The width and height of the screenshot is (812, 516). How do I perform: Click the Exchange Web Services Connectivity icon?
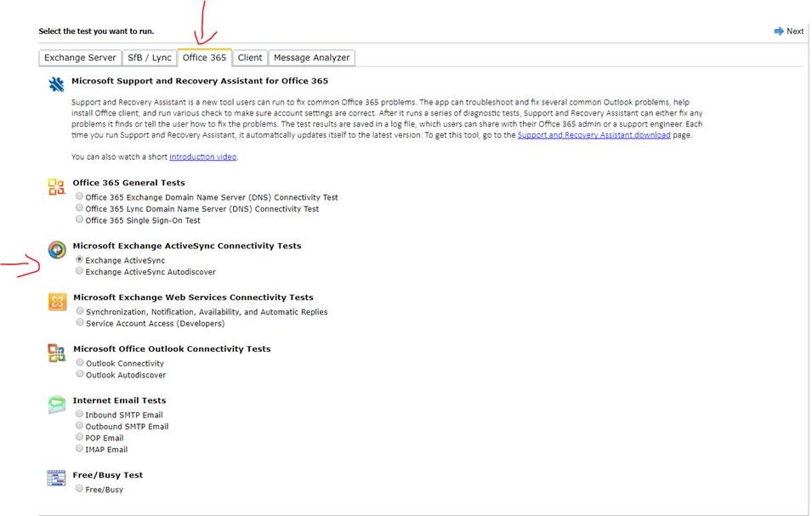tap(57, 301)
